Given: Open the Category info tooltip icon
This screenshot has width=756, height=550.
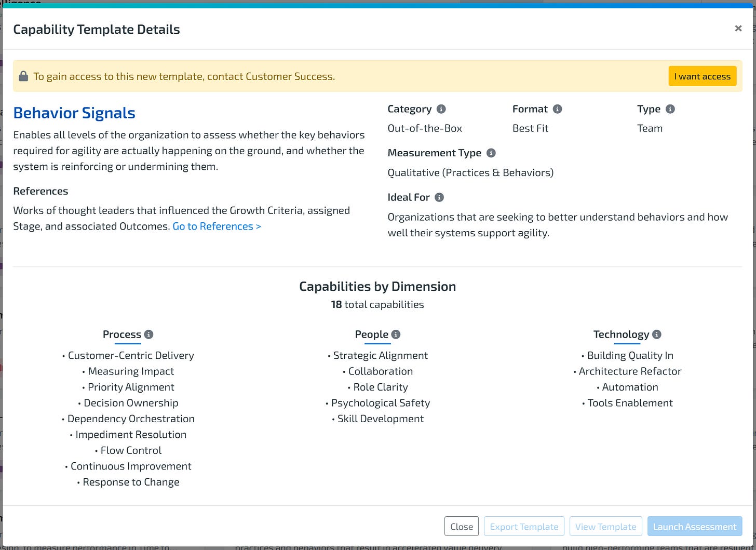Looking at the screenshot, I should coord(441,109).
